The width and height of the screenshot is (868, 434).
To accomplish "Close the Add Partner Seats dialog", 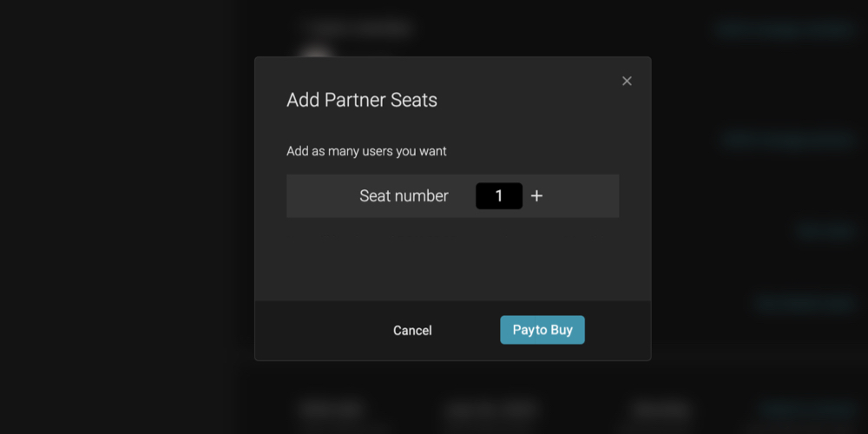I will pos(627,81).
